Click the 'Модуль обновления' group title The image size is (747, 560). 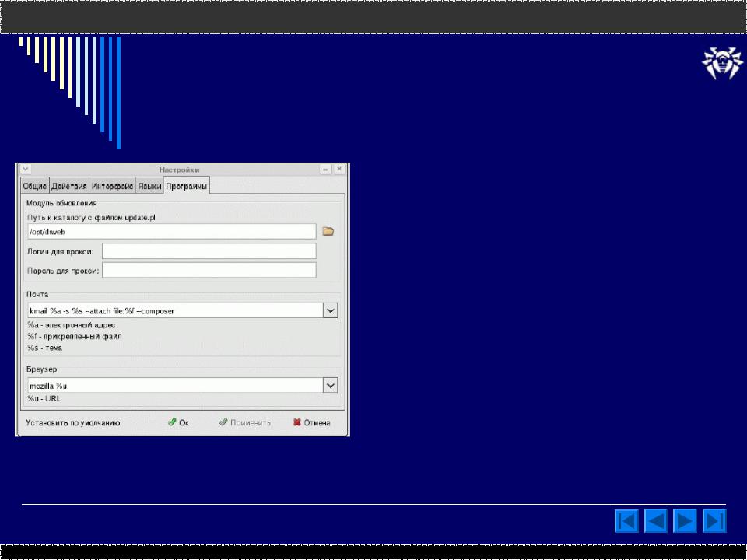tap(61, 203)
